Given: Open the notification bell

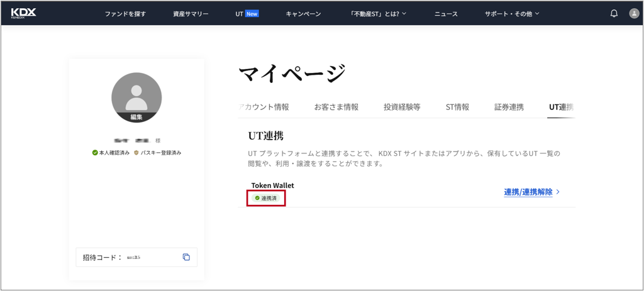Looking at the screenshot, I should (614, 14).
